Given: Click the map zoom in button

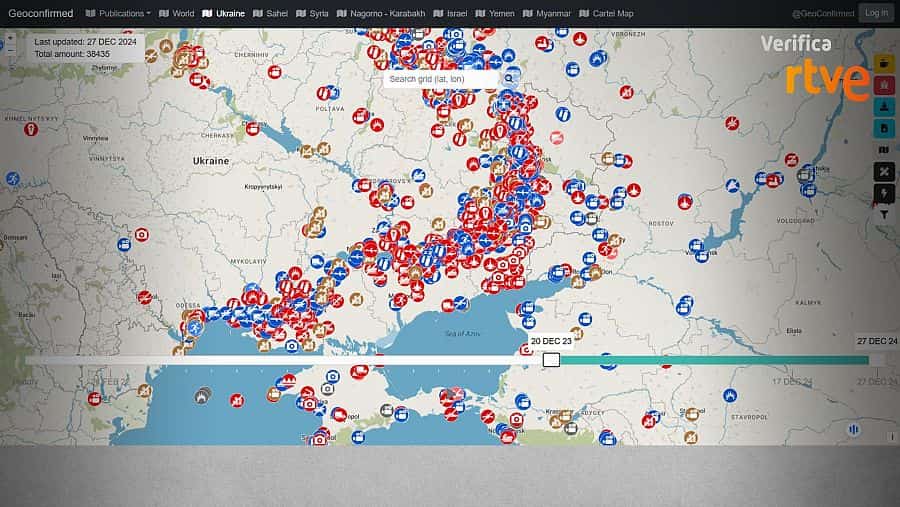Looking at the screenshot, I should click(11, 37).
